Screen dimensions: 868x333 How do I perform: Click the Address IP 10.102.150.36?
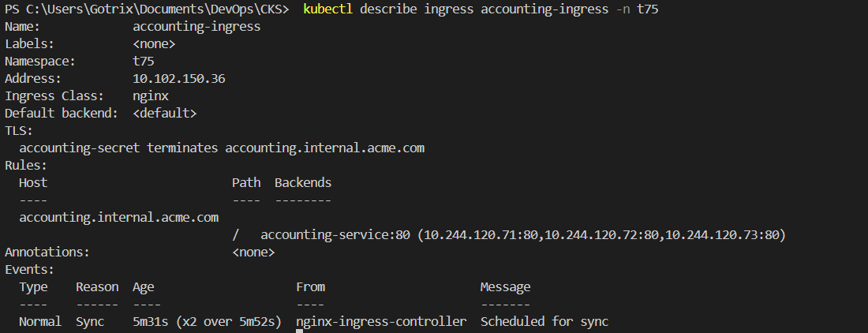179,79
